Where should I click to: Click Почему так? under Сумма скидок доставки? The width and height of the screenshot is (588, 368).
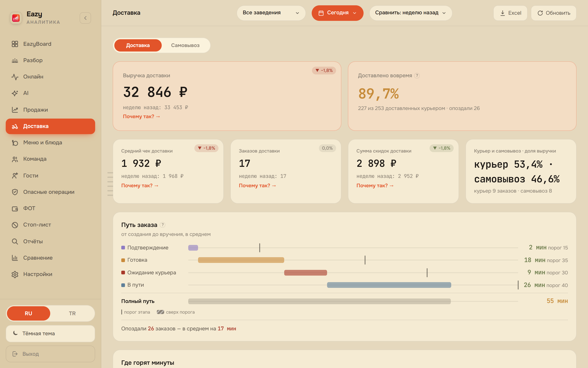pos(375,185)
